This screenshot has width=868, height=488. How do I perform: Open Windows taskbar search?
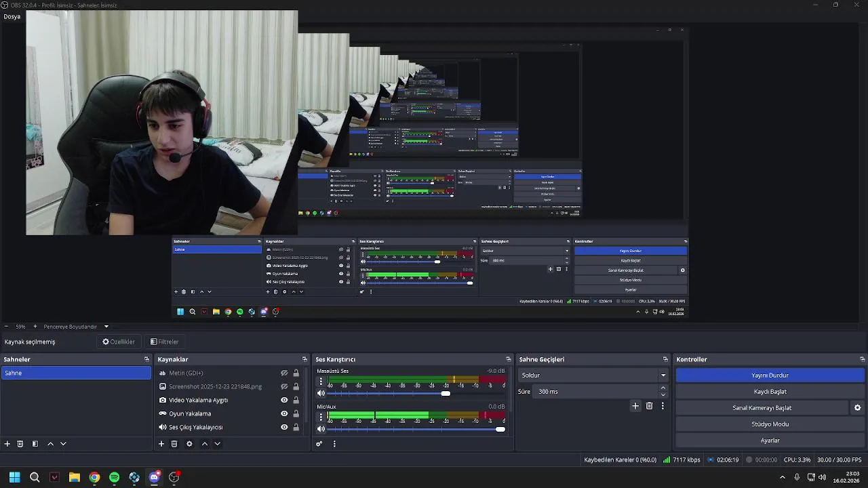(x=35, y=477)
